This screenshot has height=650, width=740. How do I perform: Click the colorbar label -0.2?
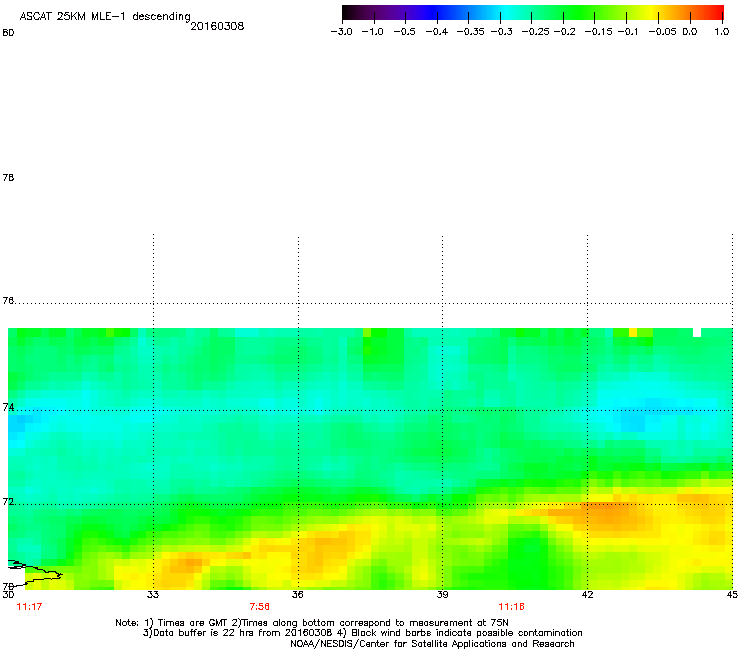564,32
